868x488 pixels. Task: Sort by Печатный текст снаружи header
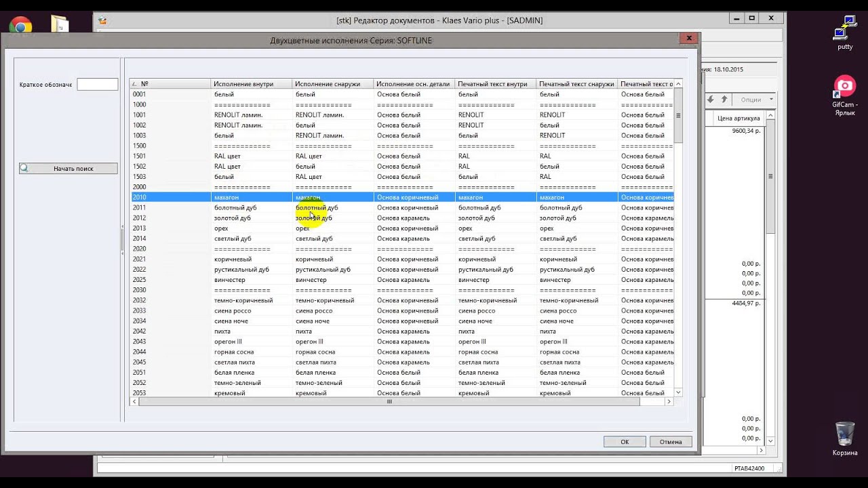coord(577,84)
